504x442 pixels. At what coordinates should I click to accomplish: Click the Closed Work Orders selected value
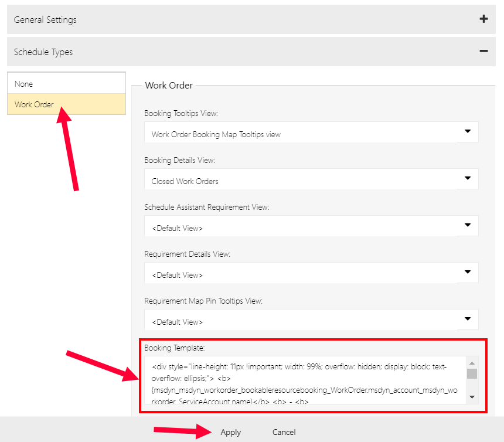point(185,181)
